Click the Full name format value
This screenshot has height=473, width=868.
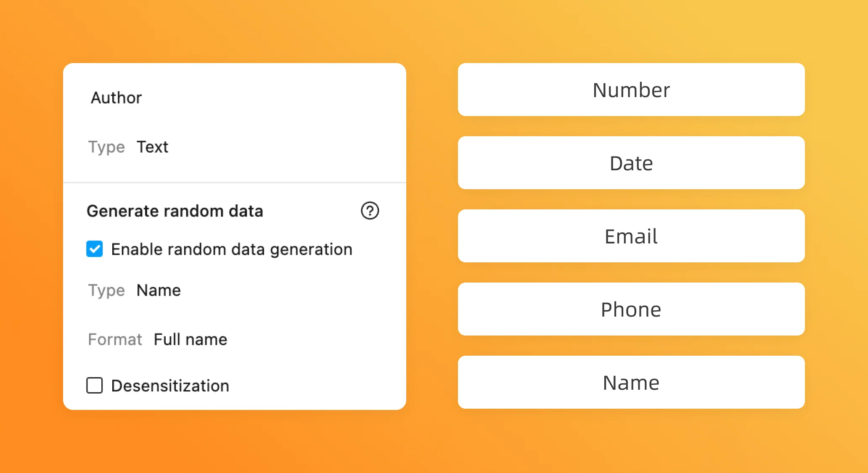[190, 339]
